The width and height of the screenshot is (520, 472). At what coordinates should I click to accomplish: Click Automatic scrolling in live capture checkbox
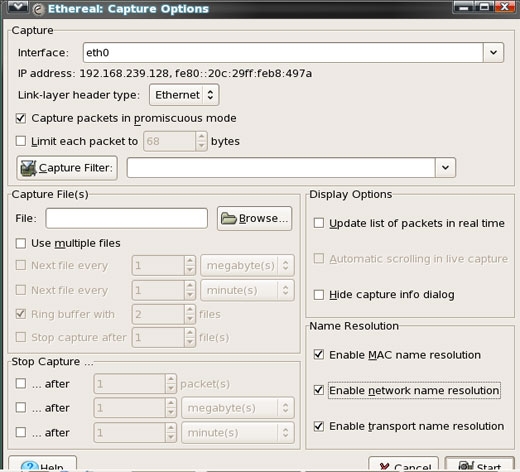coord(319,258)
